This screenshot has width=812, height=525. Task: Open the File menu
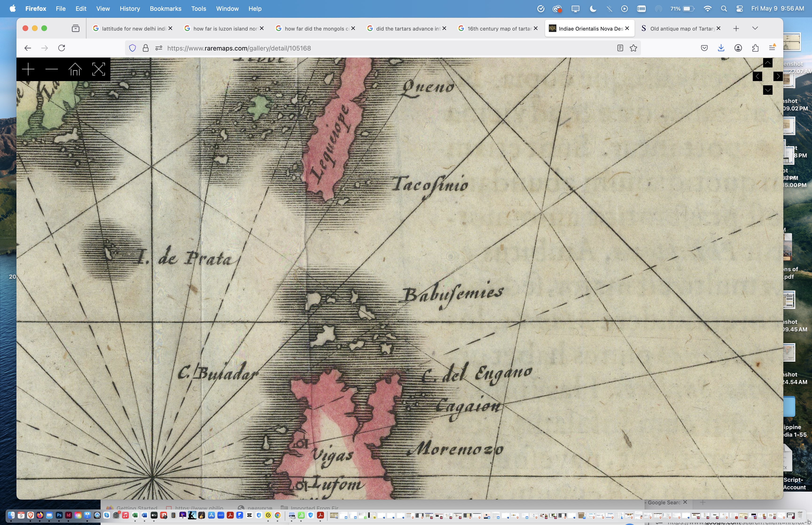click(x=61, y=8)
